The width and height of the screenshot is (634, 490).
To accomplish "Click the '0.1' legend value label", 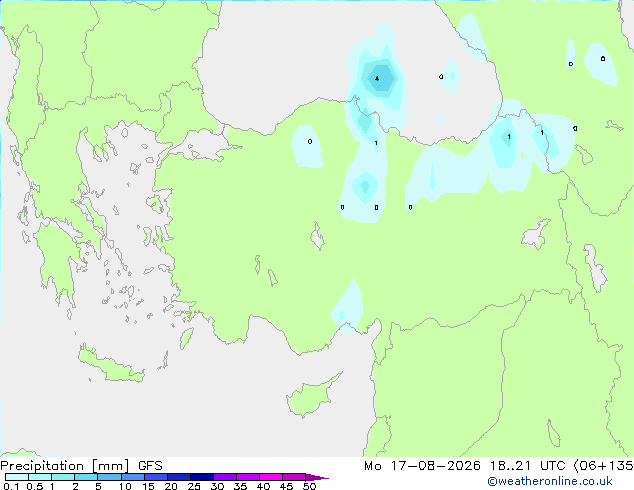I will click(11, 486).
